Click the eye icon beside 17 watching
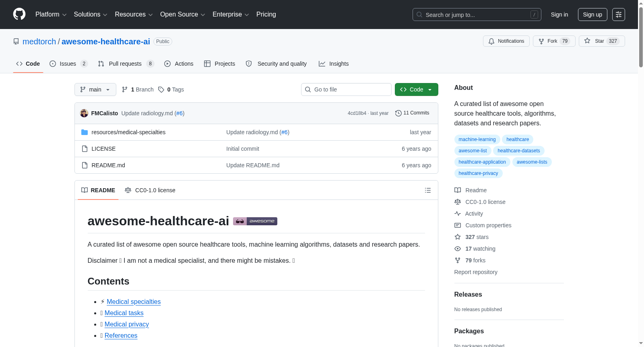The image size is (644, 347). click(458, 249)
